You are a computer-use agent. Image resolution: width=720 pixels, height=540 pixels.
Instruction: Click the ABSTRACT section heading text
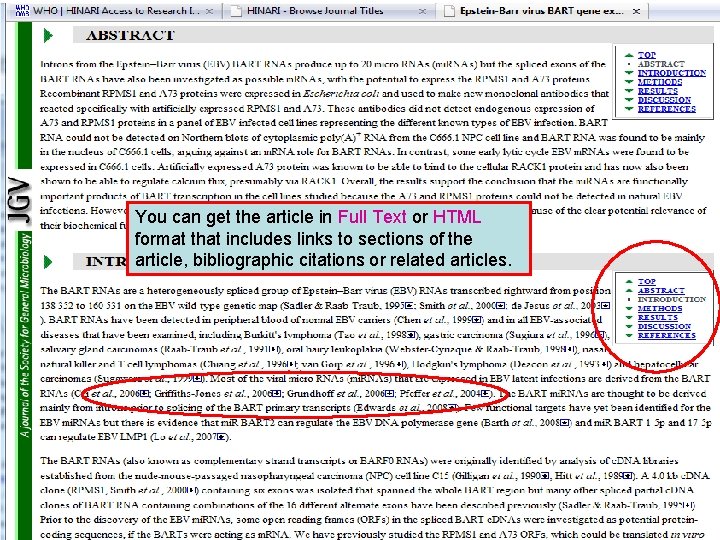click(130, 35)
